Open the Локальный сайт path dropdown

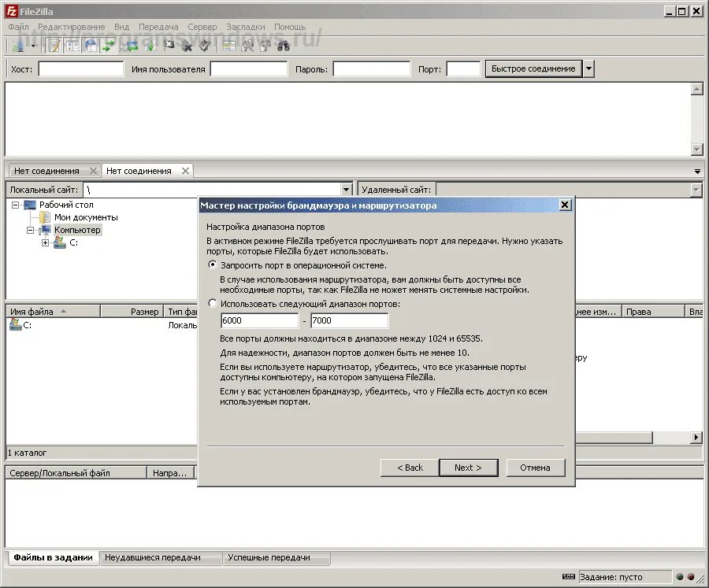[346, 190]
